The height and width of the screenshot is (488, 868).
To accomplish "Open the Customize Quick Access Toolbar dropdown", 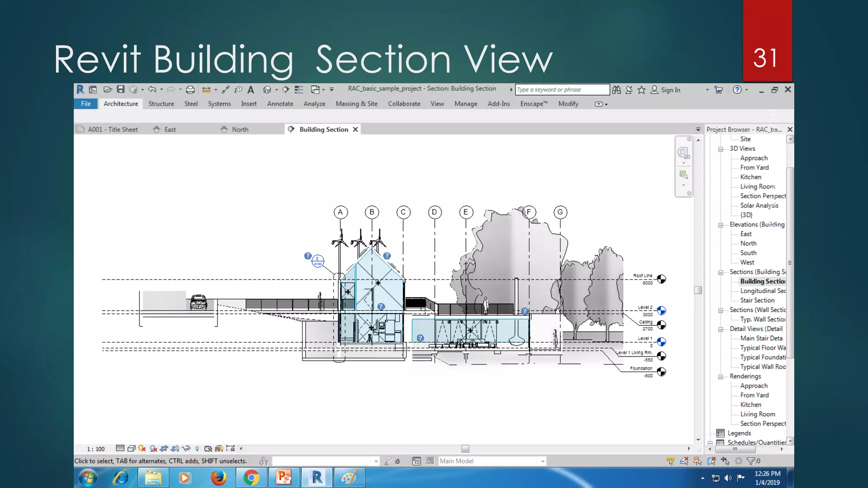I will [x=332, y=89].
